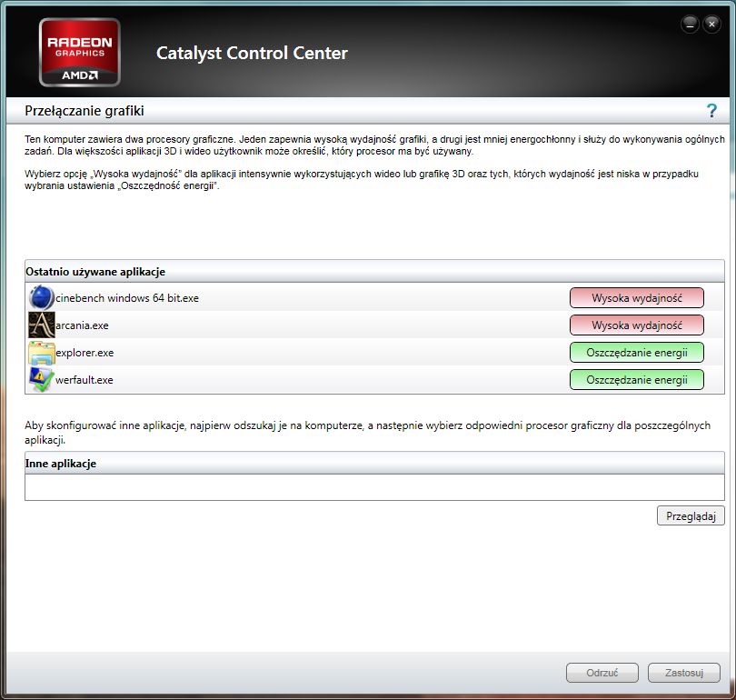
Task: Select the werfault.exe row text
Action: [84, 380]
